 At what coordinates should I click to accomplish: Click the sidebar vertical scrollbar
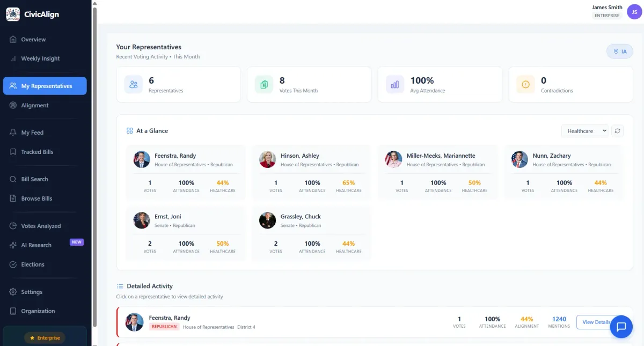point(94,161)
